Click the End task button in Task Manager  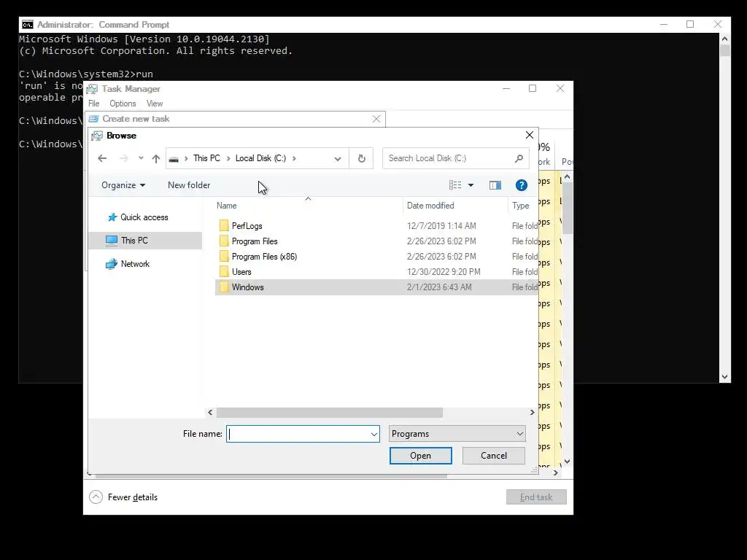(536, 497)
